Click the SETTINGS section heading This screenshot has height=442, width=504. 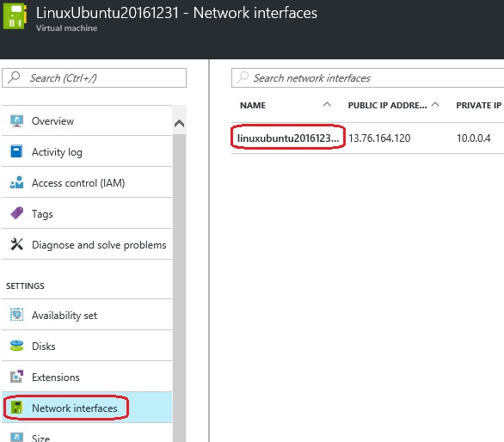(25, 285)
